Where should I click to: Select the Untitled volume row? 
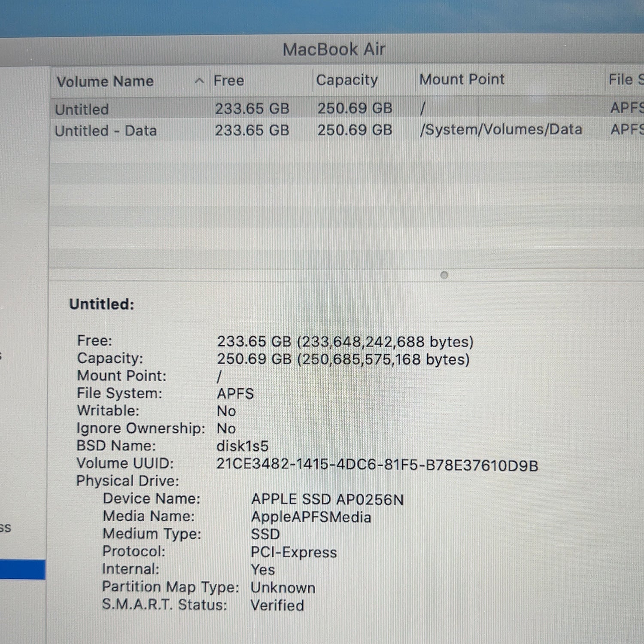pos(347,108)
